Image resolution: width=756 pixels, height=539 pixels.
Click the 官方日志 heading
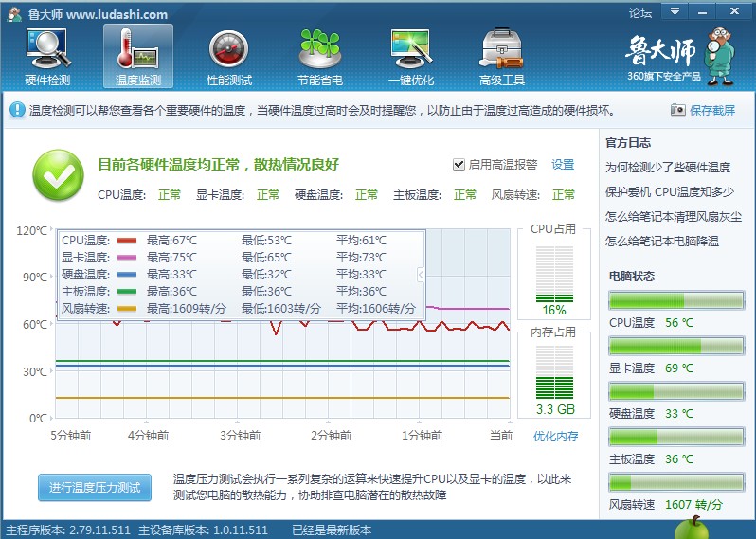(628, 143)
